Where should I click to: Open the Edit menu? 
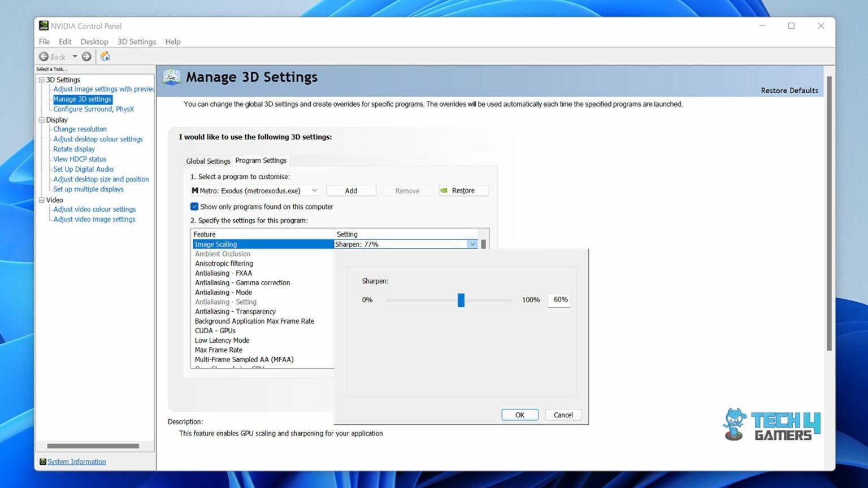click(65, 42)
